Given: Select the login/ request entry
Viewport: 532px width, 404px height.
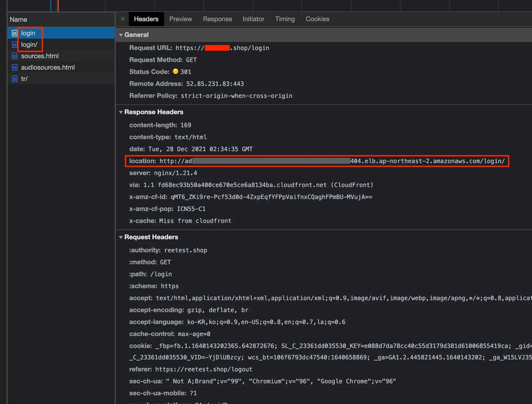Looking at the screenshot, I should pos(29,45).
